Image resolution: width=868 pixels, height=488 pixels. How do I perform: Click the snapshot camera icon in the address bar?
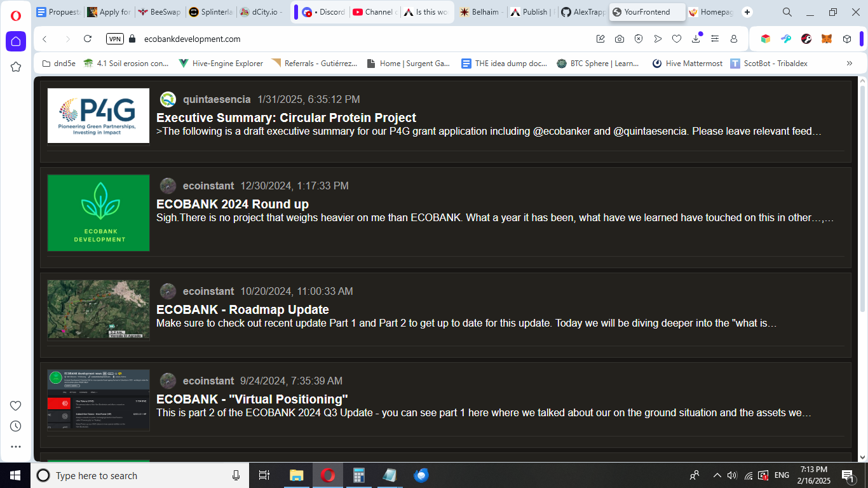620,39
